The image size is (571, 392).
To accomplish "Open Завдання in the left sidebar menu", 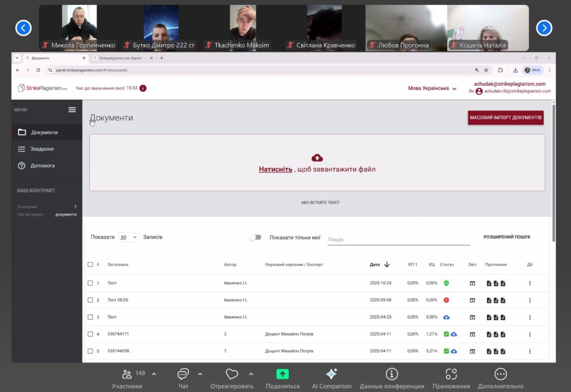I will 42,149.
